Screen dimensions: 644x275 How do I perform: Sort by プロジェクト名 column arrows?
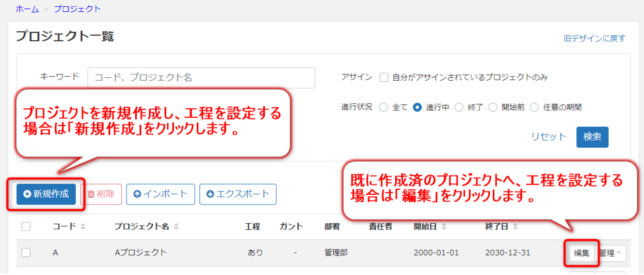tap(176, 226)
